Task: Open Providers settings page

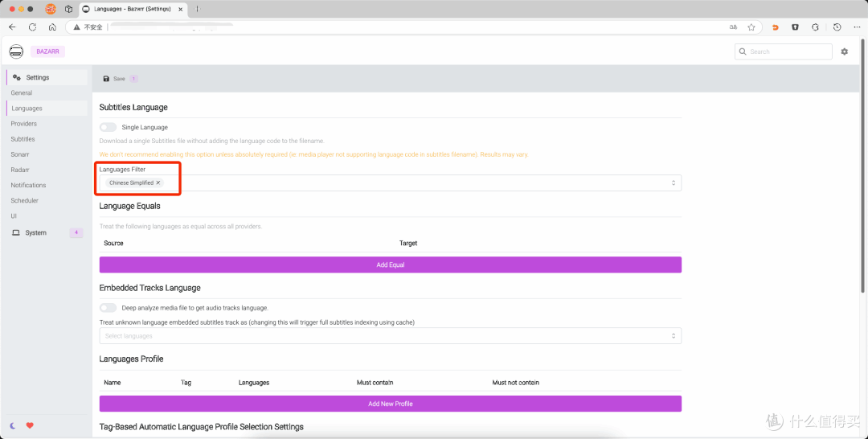Action: click(x=24, y=124)
